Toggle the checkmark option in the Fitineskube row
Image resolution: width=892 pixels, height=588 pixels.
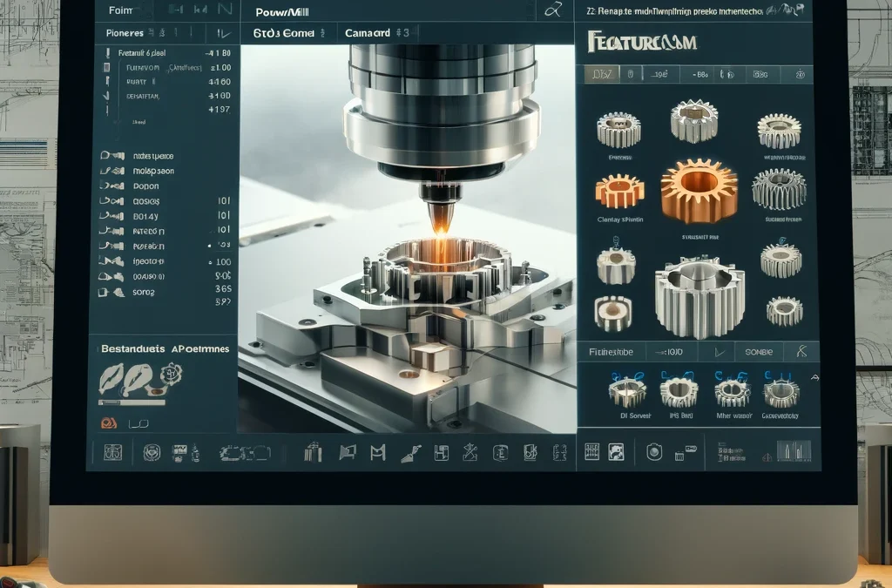(x=720, y=352)
